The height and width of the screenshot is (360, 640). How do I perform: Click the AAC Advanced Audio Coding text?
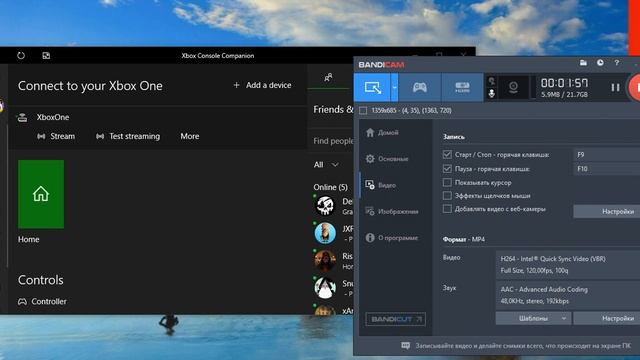pyautogui.click(x=544, y=289)
